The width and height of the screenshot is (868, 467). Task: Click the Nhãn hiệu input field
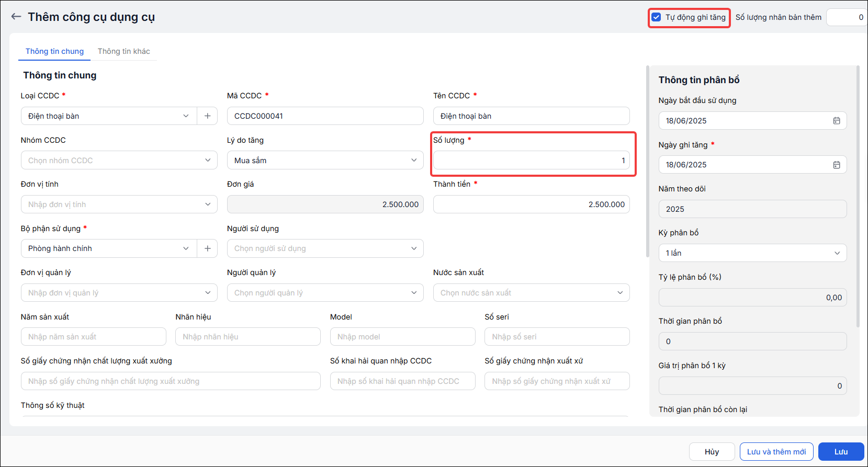[248, 337]
